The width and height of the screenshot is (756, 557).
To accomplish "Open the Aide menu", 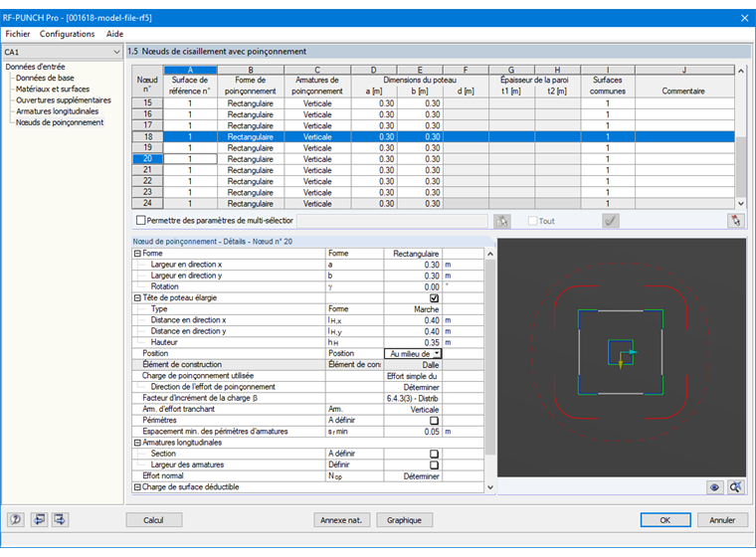I will (114, 34).
